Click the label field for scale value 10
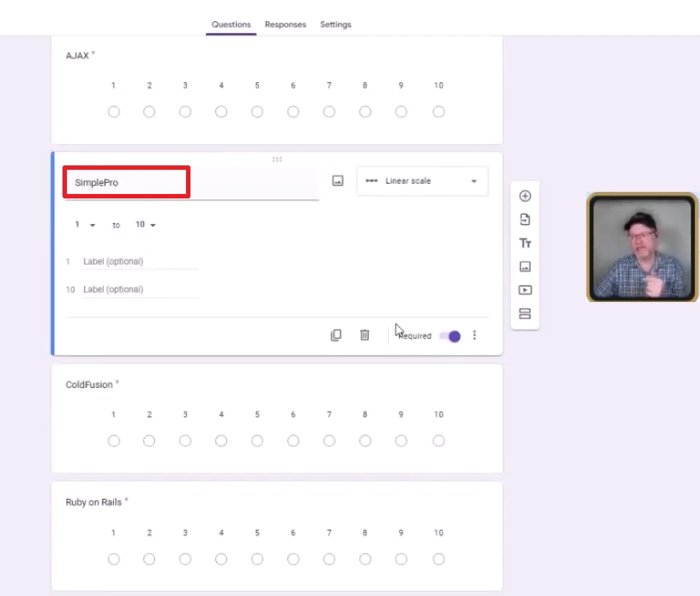700x596 pixels. (x=140, y=290)
